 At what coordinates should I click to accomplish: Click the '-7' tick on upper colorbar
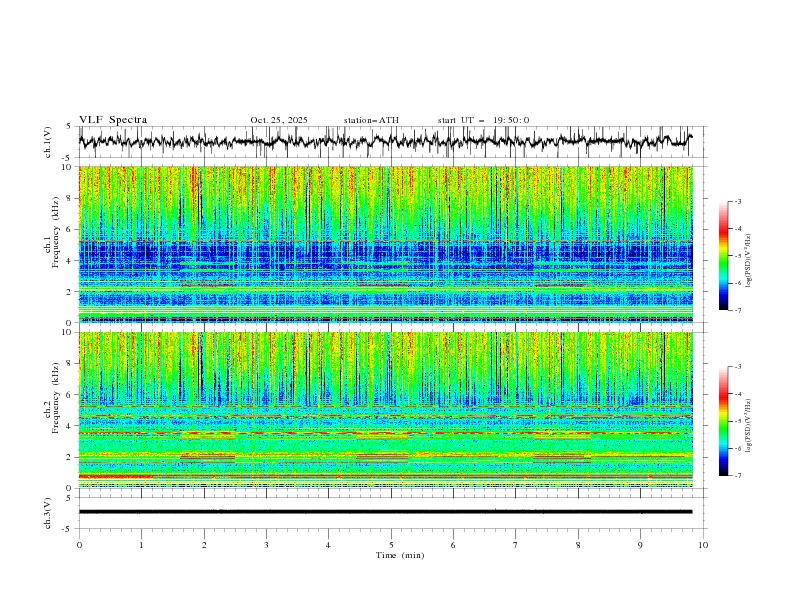pos(738,310)
